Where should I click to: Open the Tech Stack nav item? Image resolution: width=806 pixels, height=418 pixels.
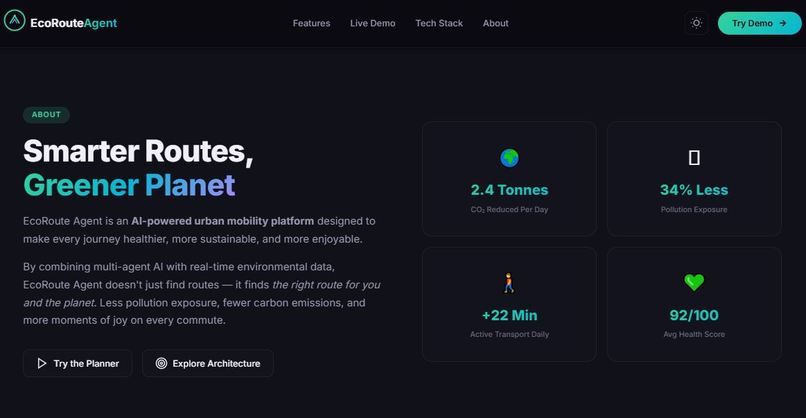[x=439, y=23]
